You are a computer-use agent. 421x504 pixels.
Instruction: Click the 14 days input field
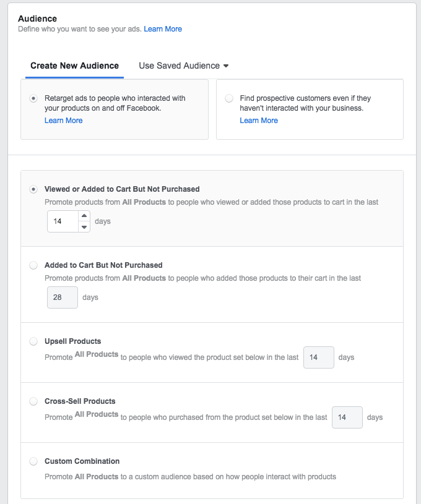[x=62, y=221]
